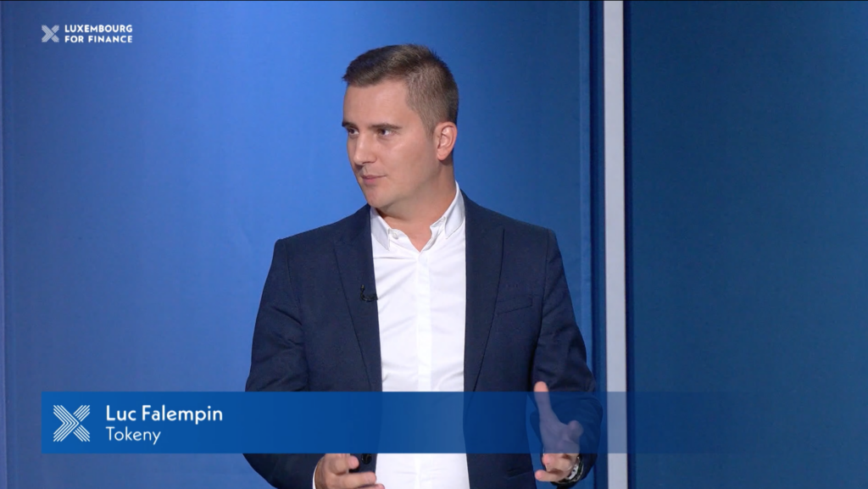Click the speaker's raised hand behind banner
The image size is (868, 489).
pos(555,421)
